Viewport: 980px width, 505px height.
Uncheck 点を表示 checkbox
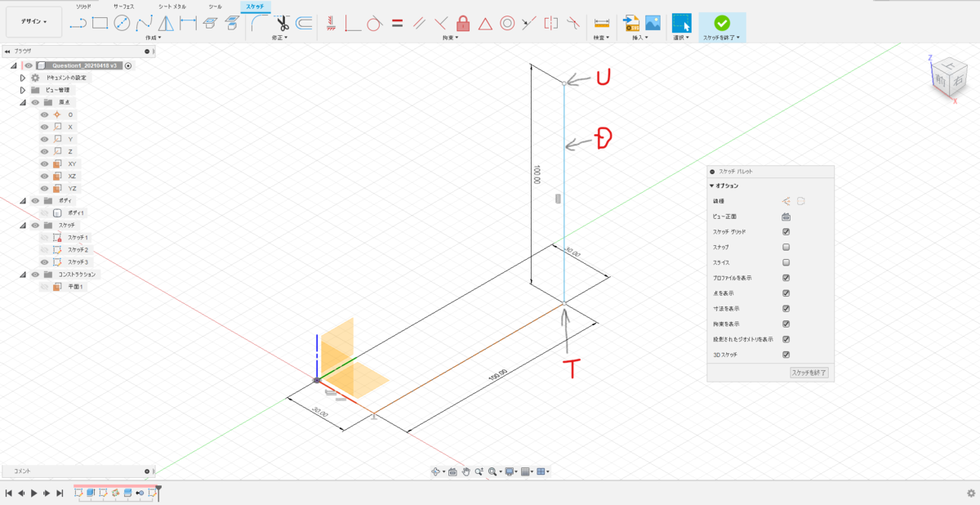coord(786,293)
